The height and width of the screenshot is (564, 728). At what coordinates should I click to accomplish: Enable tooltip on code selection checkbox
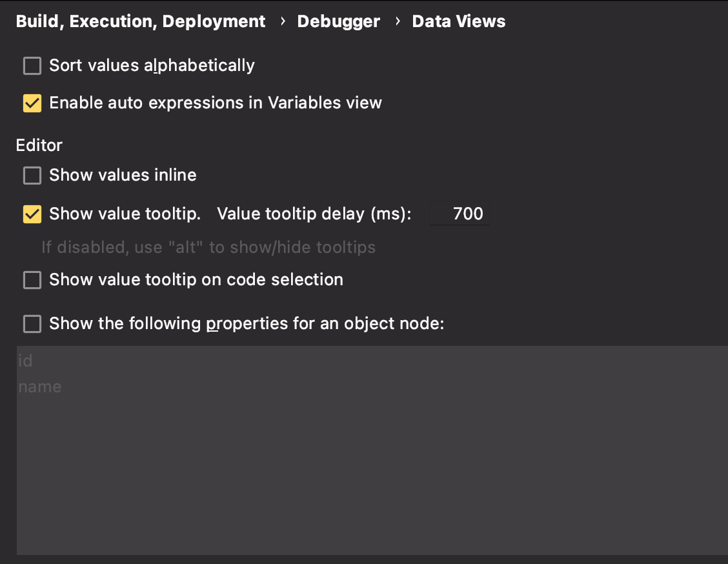[x=32, y=280]
